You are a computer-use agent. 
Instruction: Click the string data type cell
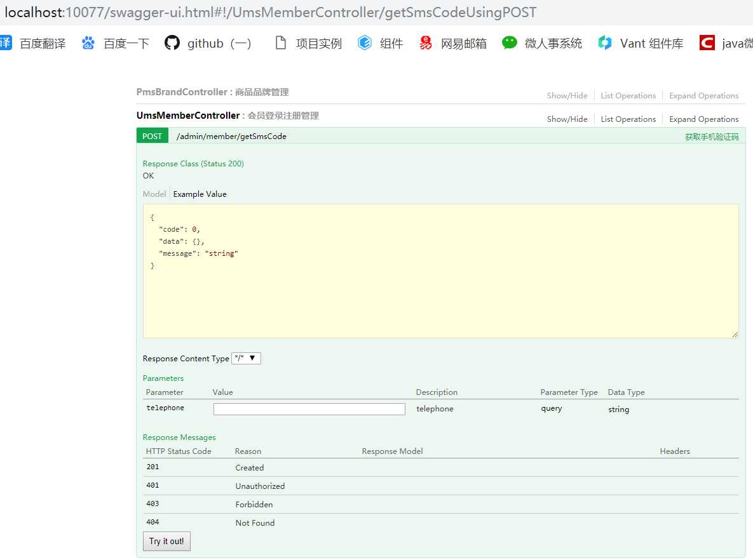click(x=618, y=410)
